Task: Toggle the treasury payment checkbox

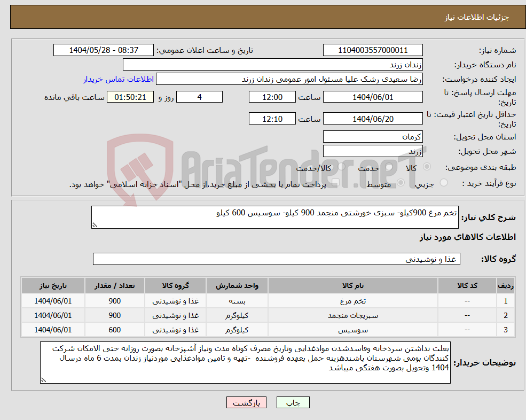Action: tap(336, 183)
